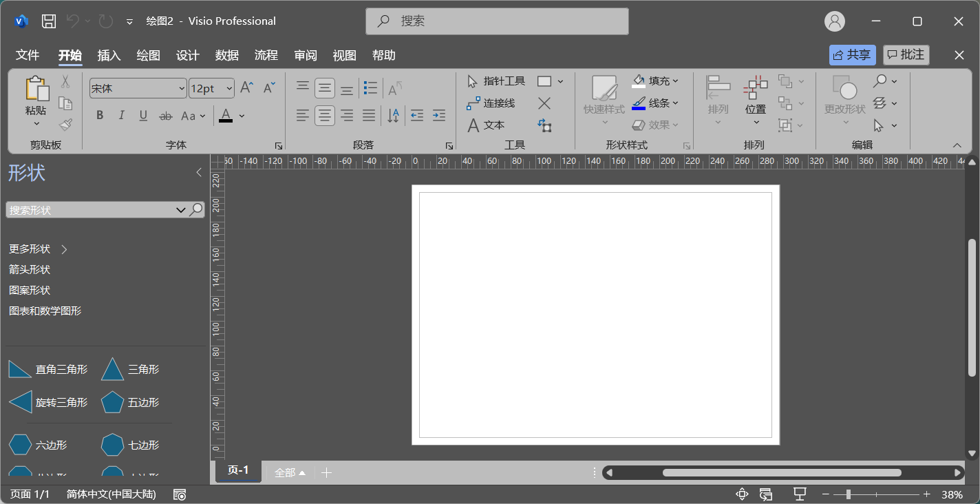Select the Right Triangle (直角三角形) shape
The image size is (980, 504).
point(48,369)
